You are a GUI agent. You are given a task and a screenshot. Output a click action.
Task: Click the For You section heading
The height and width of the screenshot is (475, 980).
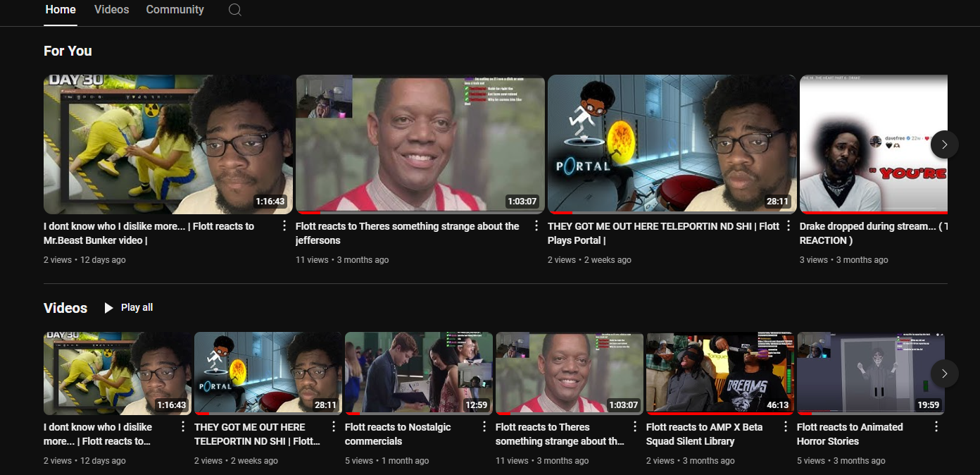(x=68, y=51)
